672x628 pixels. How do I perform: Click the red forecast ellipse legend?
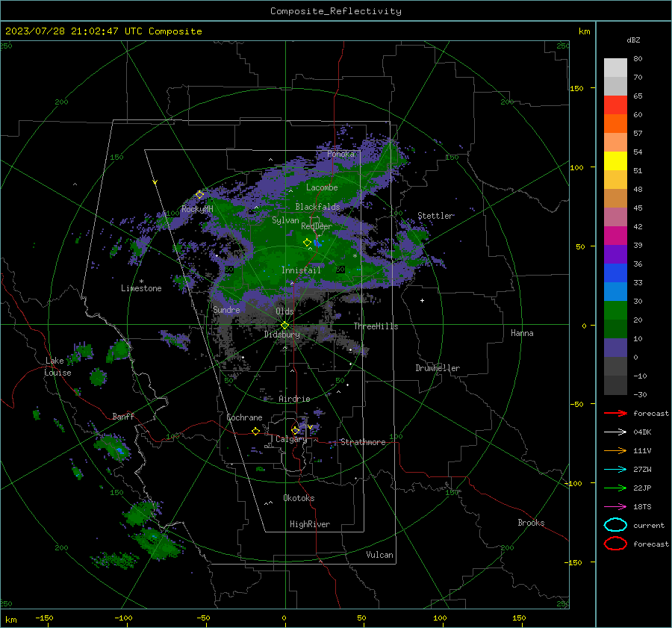coord(615,544)
